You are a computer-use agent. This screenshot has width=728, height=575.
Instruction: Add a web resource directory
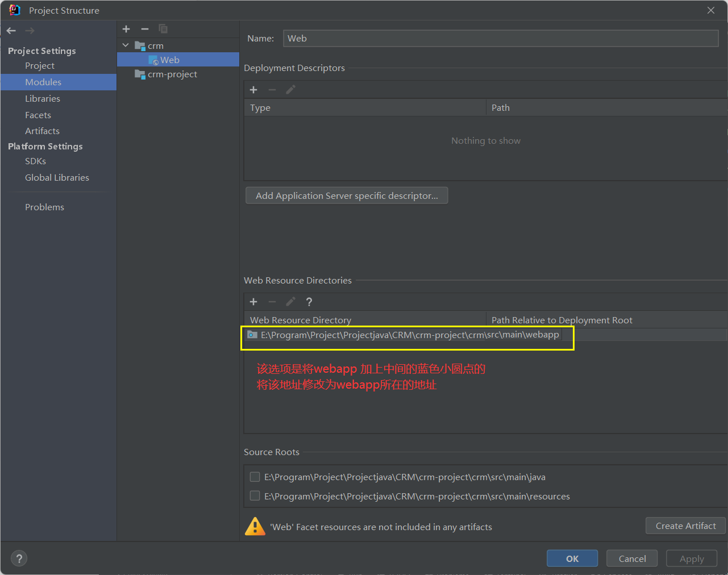pyautogui.click(x=253, y=302)
